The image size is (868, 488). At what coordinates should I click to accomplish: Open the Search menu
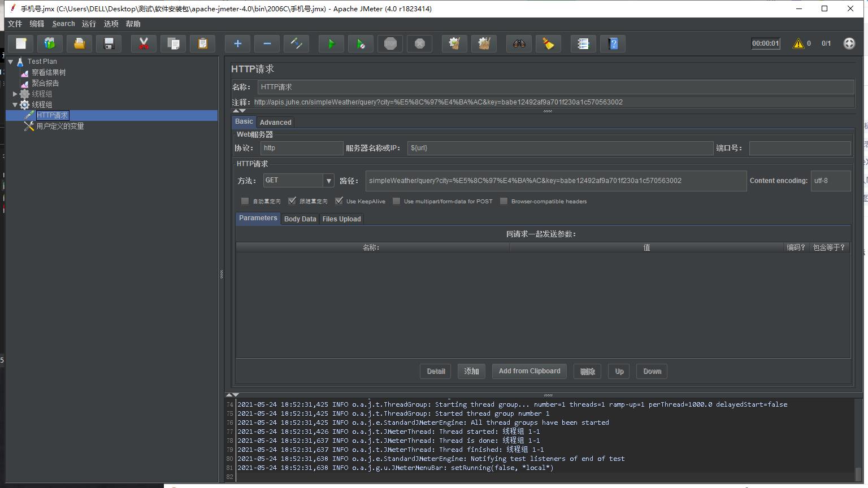[63, 24]
